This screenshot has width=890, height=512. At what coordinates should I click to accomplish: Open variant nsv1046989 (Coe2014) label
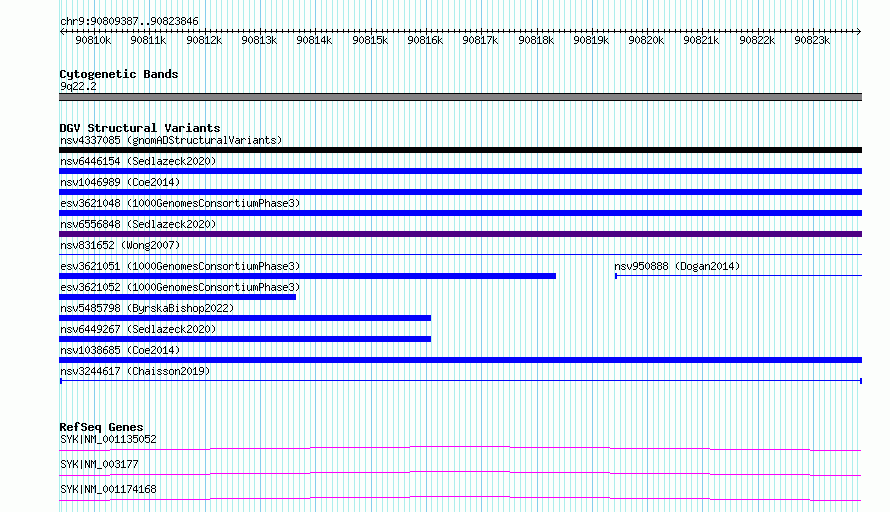(120, 182)
